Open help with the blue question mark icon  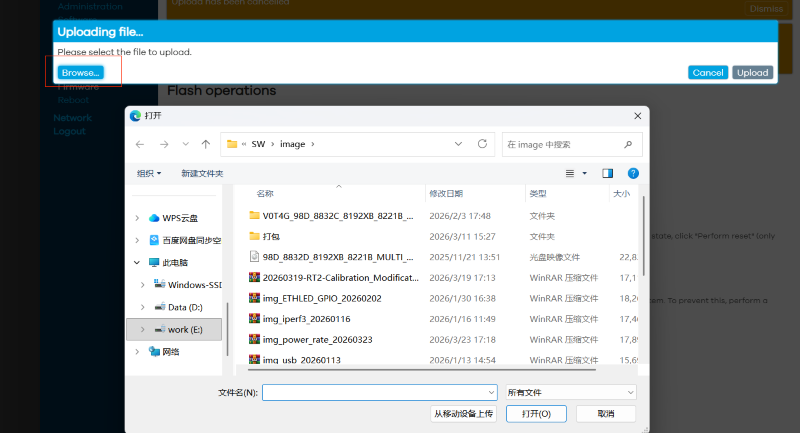pos(633,173)
